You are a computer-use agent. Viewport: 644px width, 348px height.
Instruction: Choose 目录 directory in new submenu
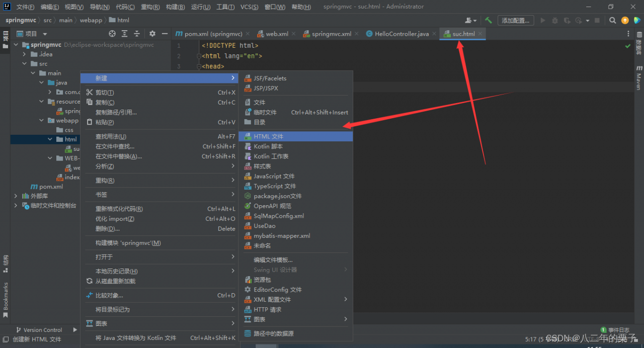pyautogui.click(x=296, y=122)
